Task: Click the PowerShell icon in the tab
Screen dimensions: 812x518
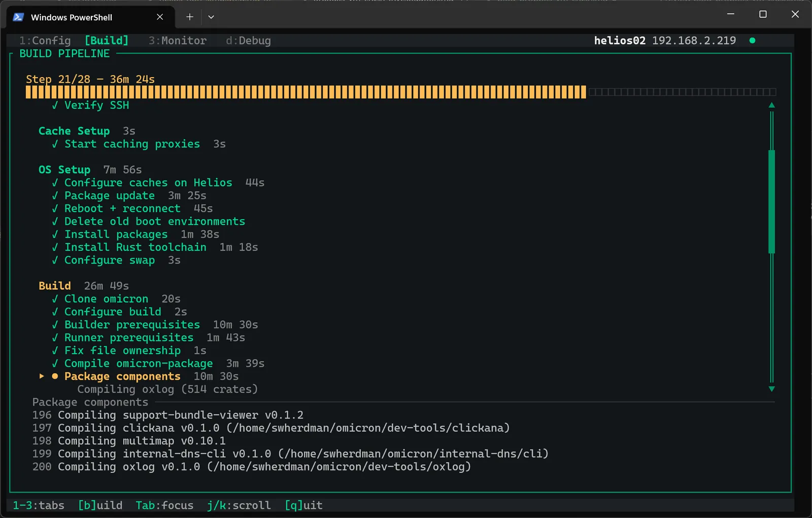Action: (x=18, y=17)
